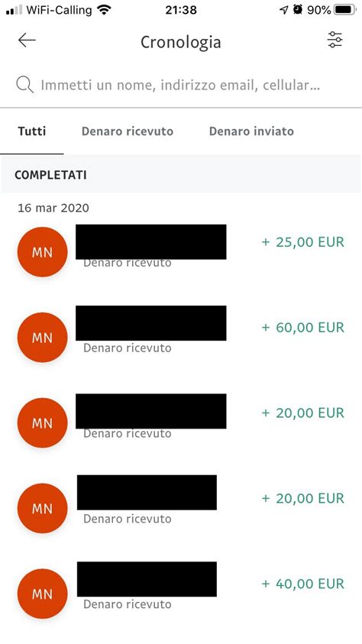The image size is (362, 644).
Task: Switch to the Denaro inviato tab
Action: [x=251, y=131]
